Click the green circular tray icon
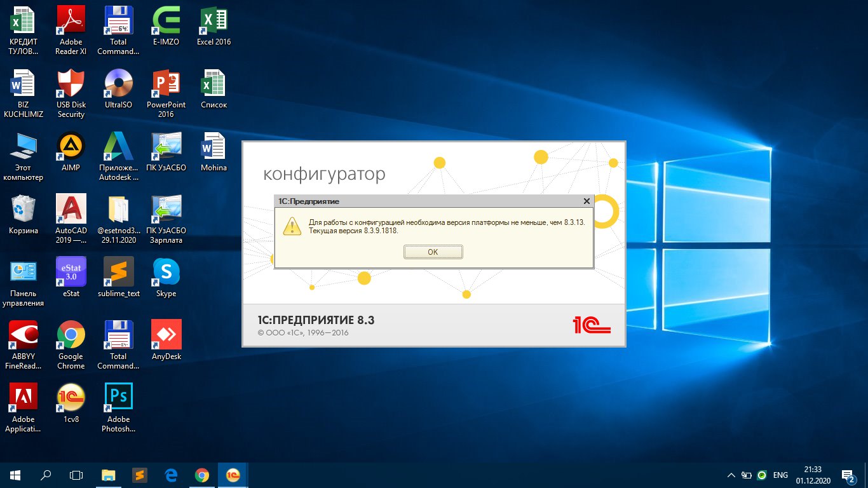Viewport: 868px width, 488px height. tap(762, 475)
